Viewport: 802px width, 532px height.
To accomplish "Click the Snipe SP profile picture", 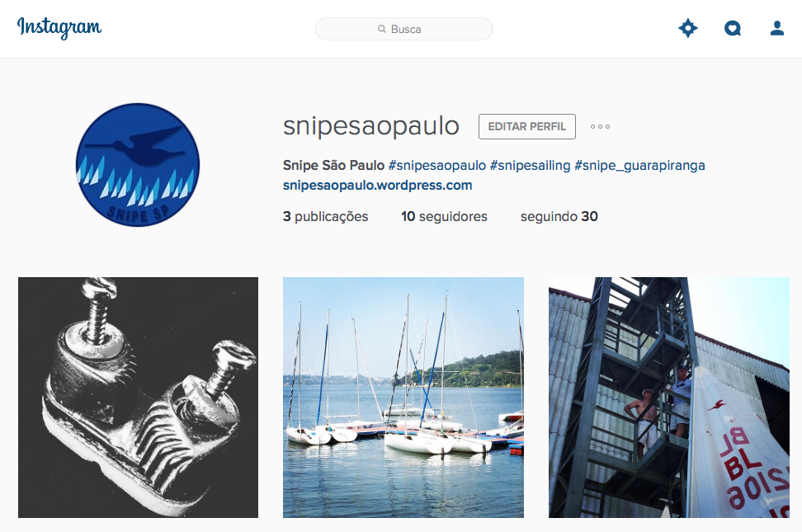I will click(x=138, y=165).
